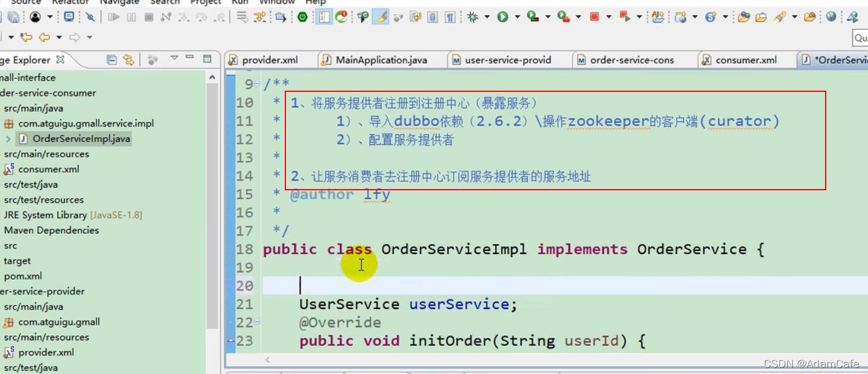Screen dimensions: 868x374
Task: Toggle Mark Occurrences highlighter
Action: [381, 17]
